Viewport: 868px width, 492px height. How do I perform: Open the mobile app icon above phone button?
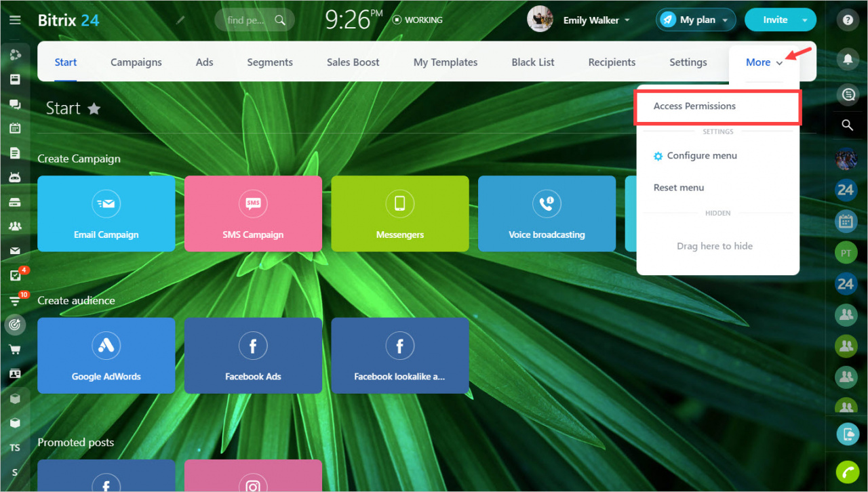(x=847, y=434)
